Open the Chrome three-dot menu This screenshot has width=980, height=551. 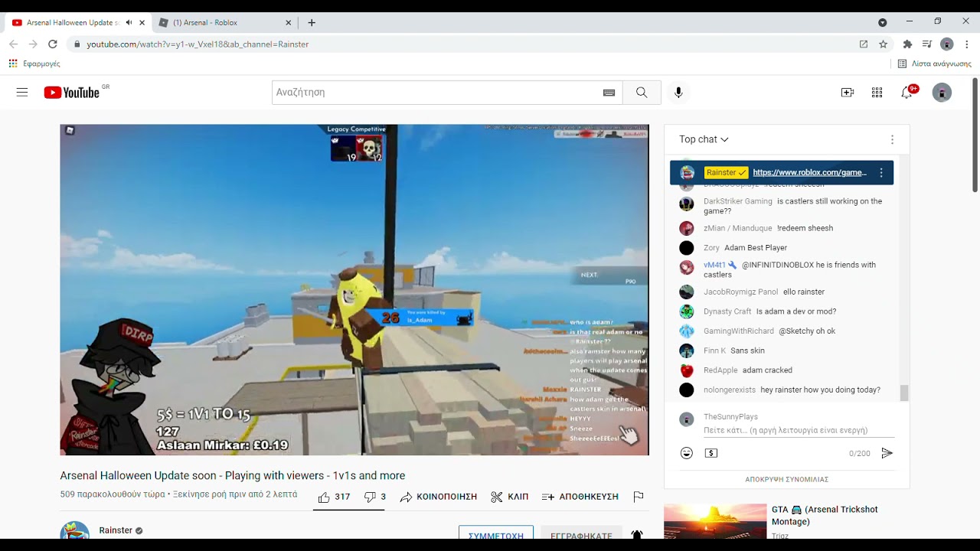tap(967, 44)
